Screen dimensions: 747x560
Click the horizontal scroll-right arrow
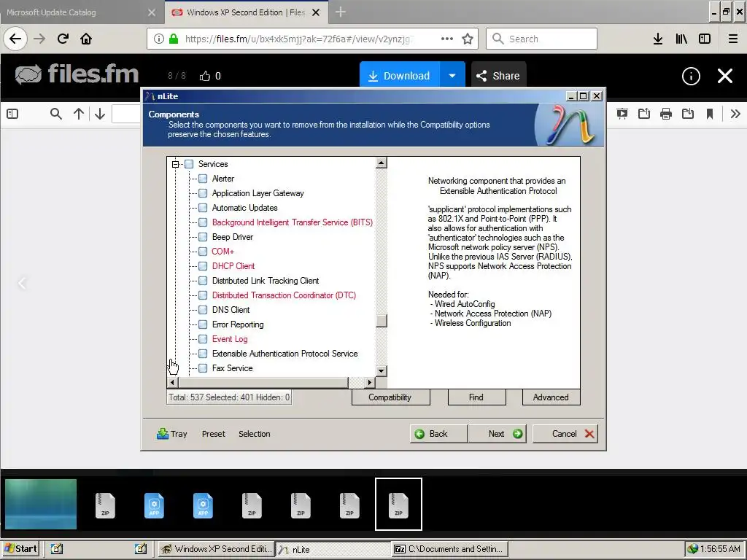(370, 382)
